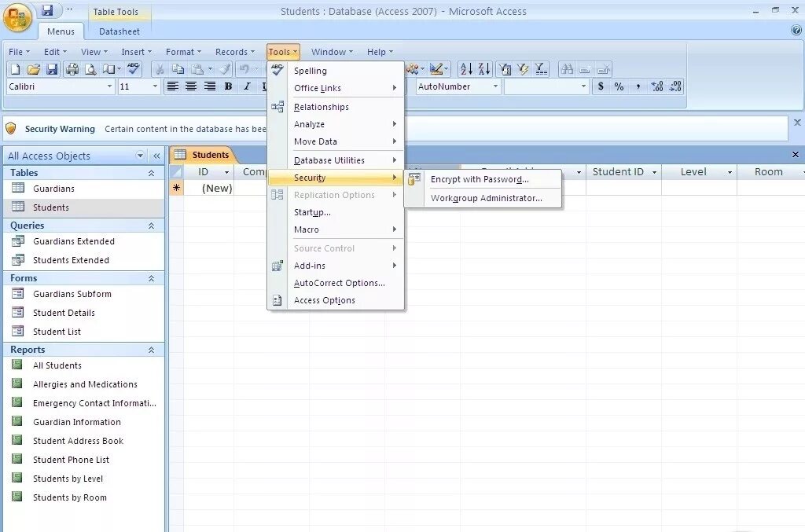Align text right
This screenshot has height=532, width=805.
209,86
